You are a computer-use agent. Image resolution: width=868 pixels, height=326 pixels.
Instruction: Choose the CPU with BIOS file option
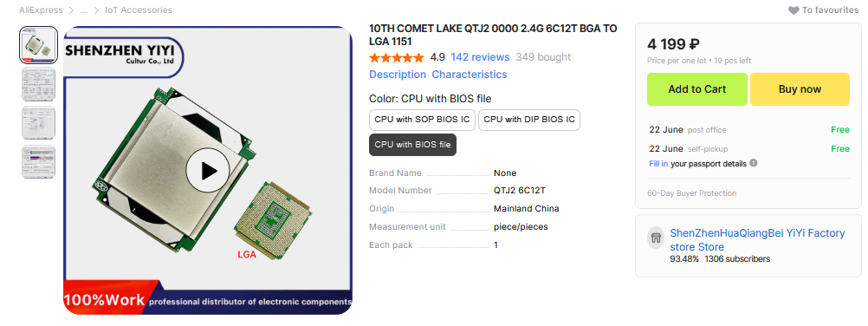pyautogui.click(x=413, y=145)
